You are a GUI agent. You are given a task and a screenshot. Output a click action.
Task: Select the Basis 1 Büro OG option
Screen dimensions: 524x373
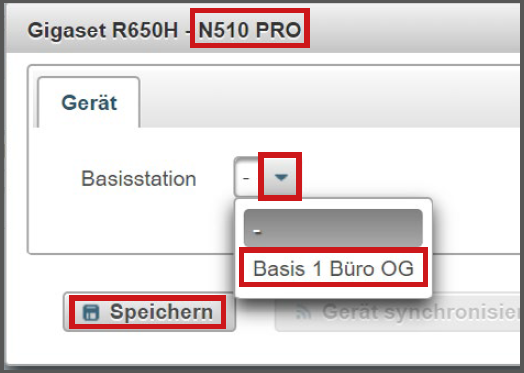tap(333, 268)
